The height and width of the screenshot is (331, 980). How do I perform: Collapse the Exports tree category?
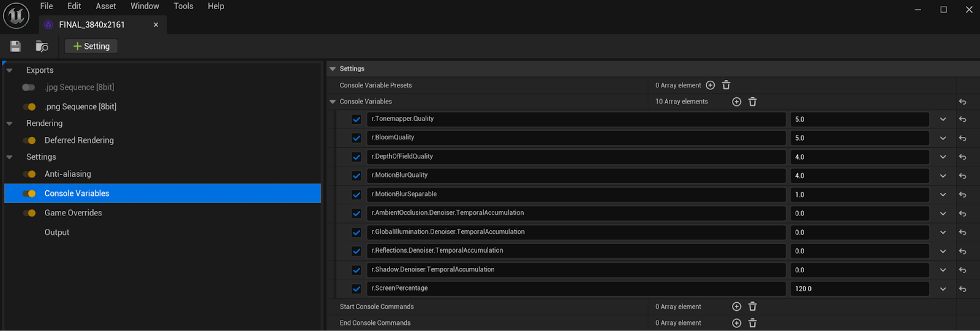pyautogui.click(x=10, y=70)
